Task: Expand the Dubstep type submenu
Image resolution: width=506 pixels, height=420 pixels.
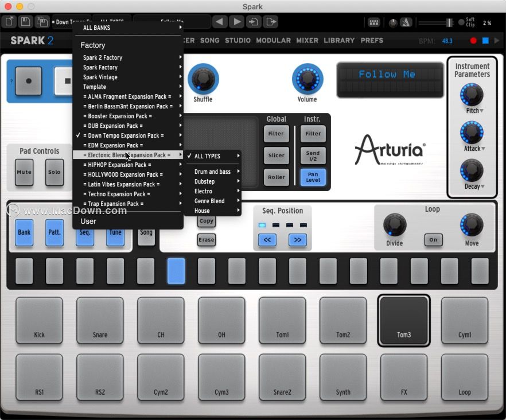Action: (x=213, y=181)
